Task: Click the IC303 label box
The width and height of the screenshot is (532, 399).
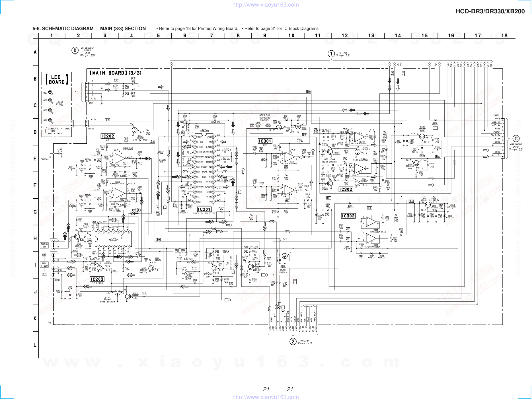Action: 348,216
